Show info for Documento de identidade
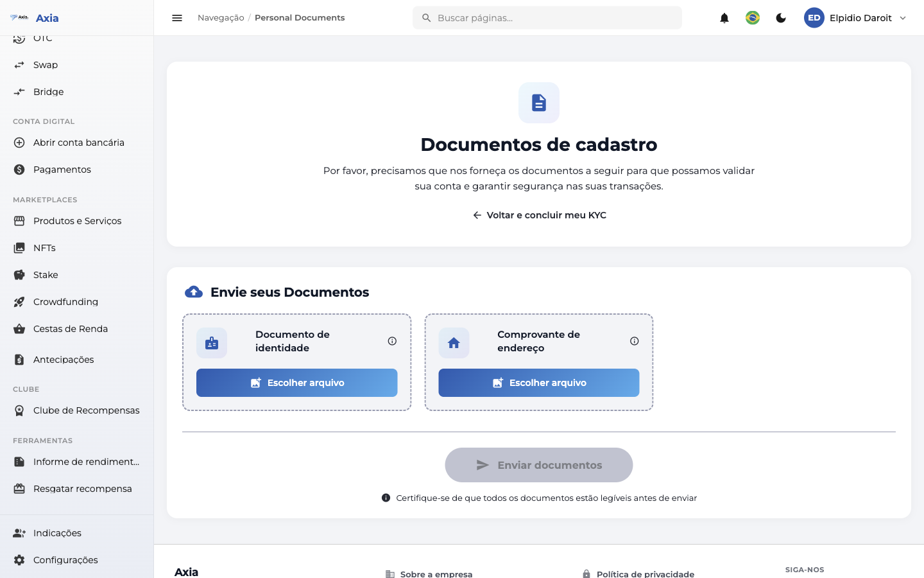This screenshot has width=924, height=578. point(392,341)
